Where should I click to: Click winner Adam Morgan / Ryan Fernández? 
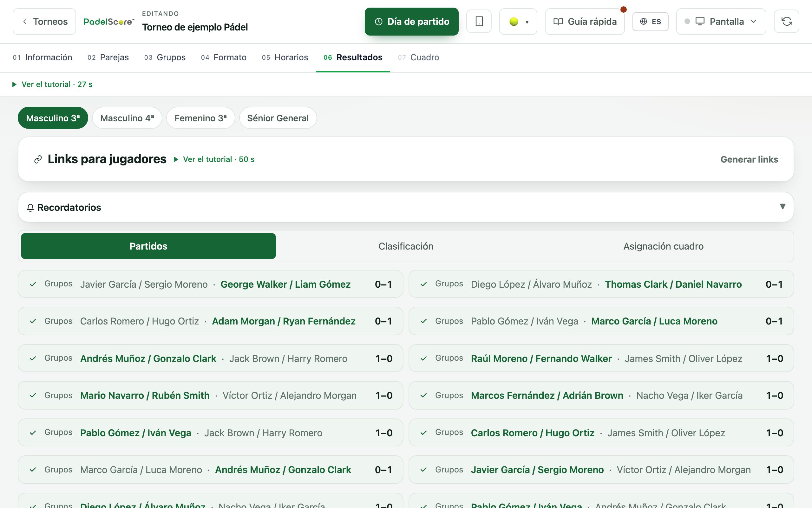click(x=284, y=321)
